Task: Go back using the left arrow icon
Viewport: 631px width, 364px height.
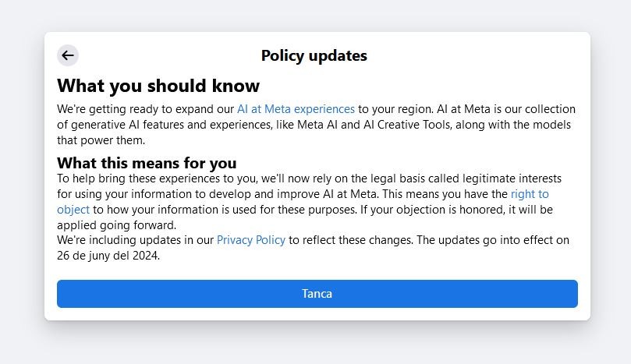Action: 68,55
